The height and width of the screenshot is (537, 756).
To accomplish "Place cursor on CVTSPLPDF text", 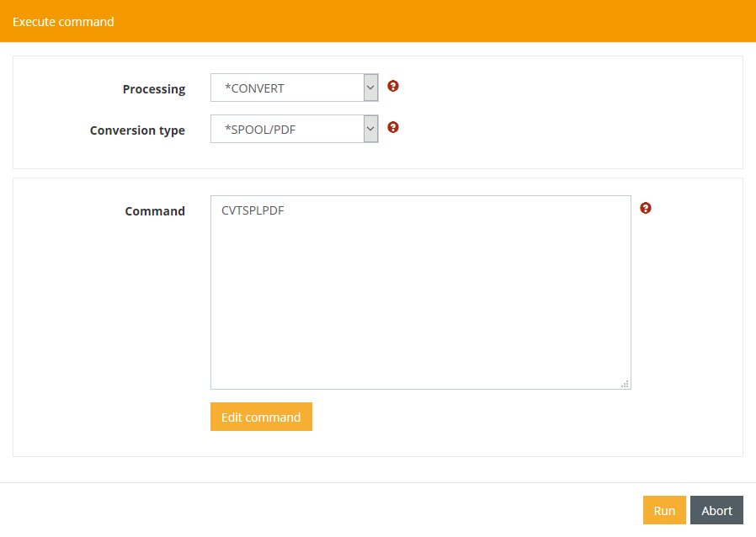I will [253, 210].
